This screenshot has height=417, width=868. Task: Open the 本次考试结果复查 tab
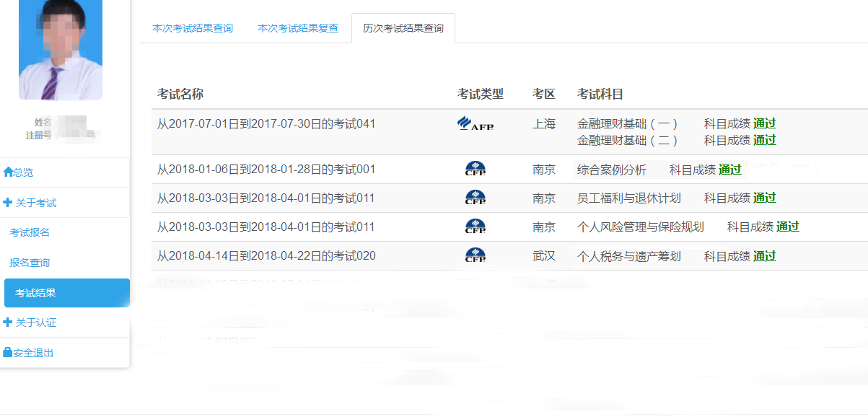pyautogui.click(x=298, y=29)
